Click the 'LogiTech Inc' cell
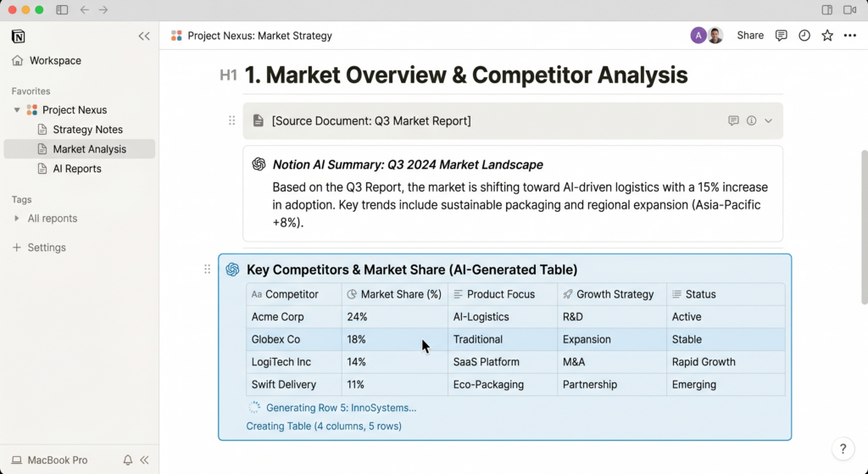 (x=294, y=362)
